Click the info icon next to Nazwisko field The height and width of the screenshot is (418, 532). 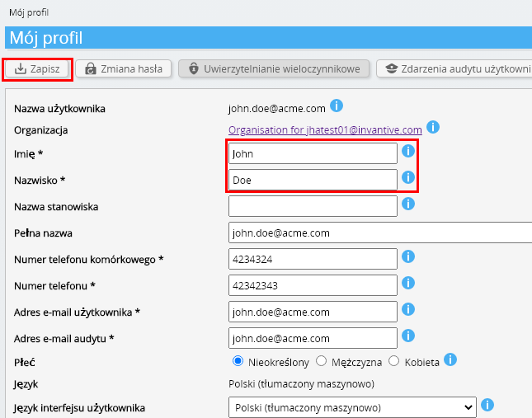(x=408, y=177)
